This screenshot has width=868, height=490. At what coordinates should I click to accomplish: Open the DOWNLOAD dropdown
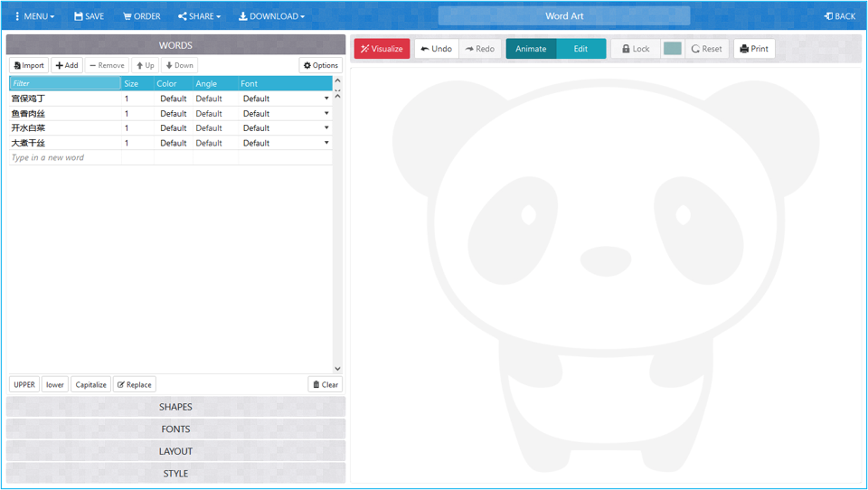click(x=272, y=16)
